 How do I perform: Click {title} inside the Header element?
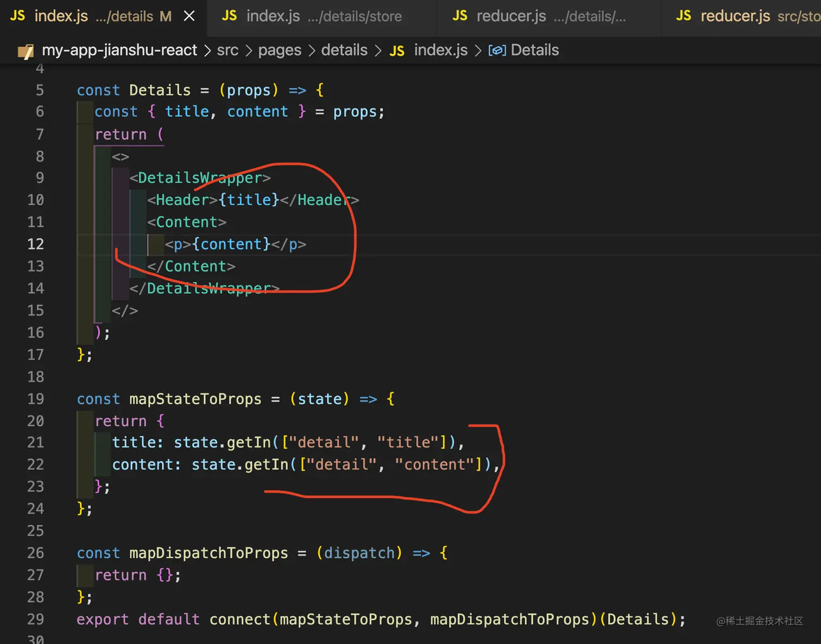249,200
